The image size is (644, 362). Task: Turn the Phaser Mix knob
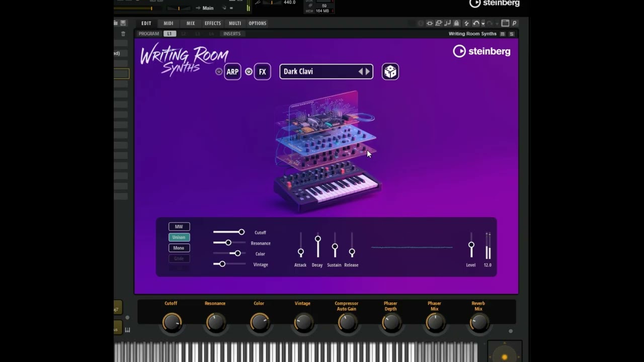pos(435,322)
